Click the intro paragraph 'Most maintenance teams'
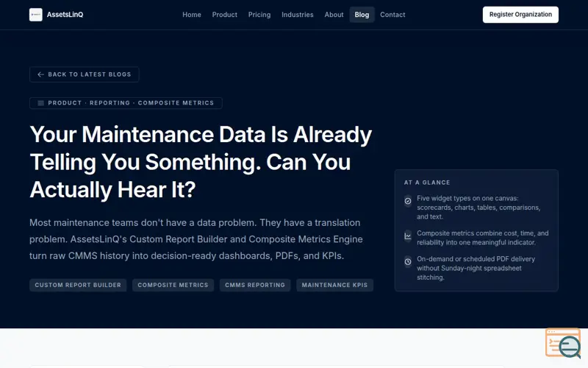 click(x=196, y=239)
